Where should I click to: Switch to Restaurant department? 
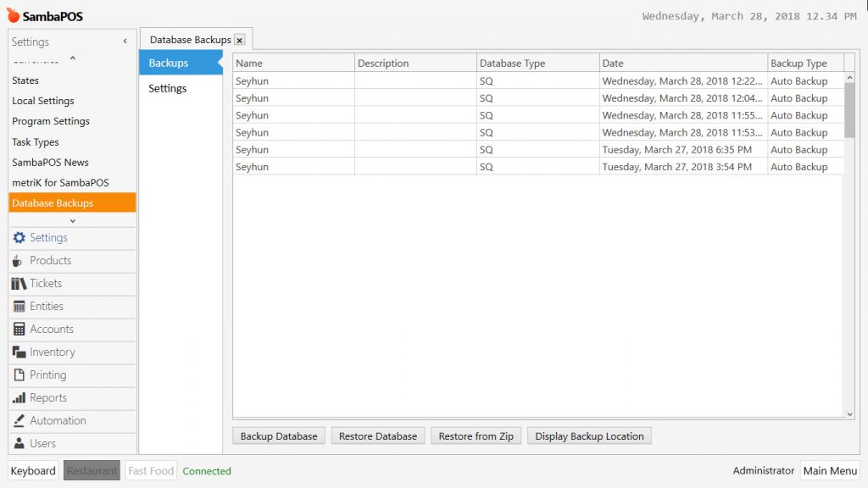coord(92,471)
